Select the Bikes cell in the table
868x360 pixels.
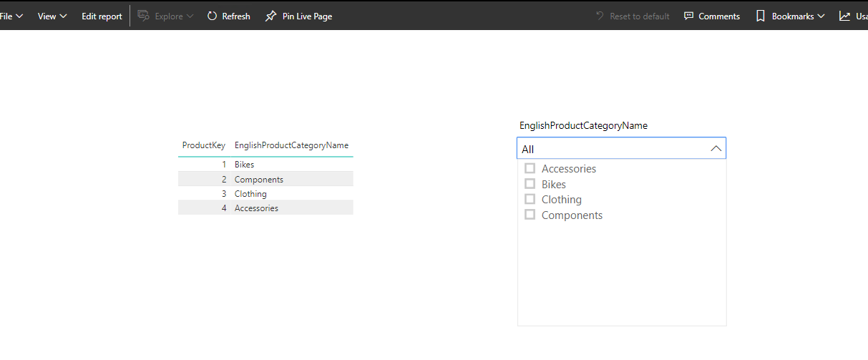point(244,165)
